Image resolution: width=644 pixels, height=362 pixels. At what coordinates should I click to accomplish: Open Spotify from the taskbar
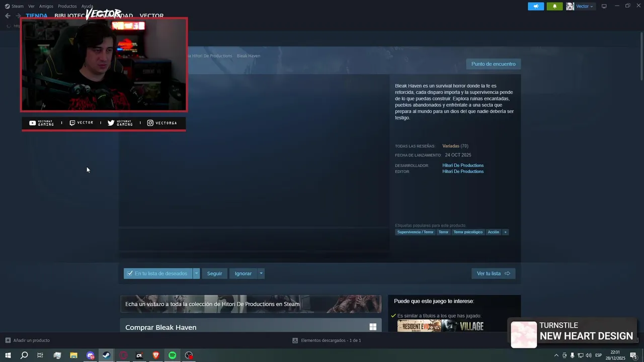click(173, 355)
